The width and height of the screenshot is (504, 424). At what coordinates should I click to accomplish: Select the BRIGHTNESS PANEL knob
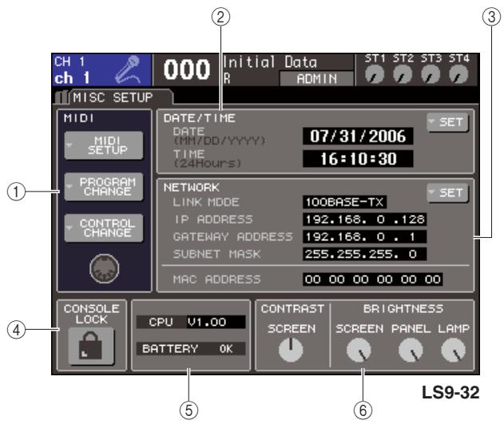[x=411, y=350]
